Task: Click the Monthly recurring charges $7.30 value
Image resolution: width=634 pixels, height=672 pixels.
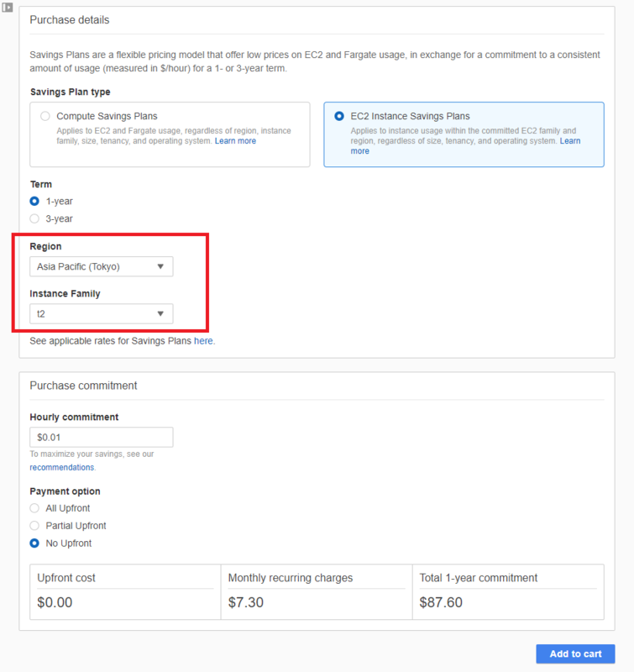Action: tap(246, 602)
